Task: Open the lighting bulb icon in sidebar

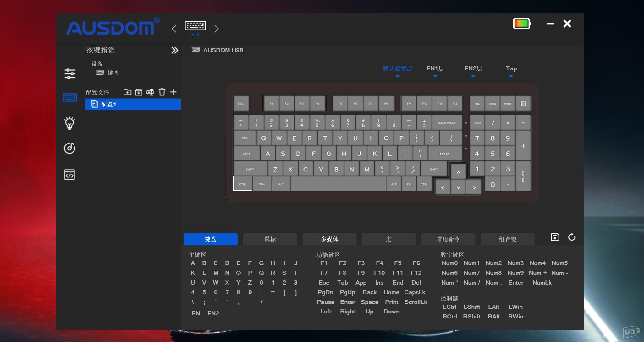Action: pyautogui.click(x=69, y=123)
